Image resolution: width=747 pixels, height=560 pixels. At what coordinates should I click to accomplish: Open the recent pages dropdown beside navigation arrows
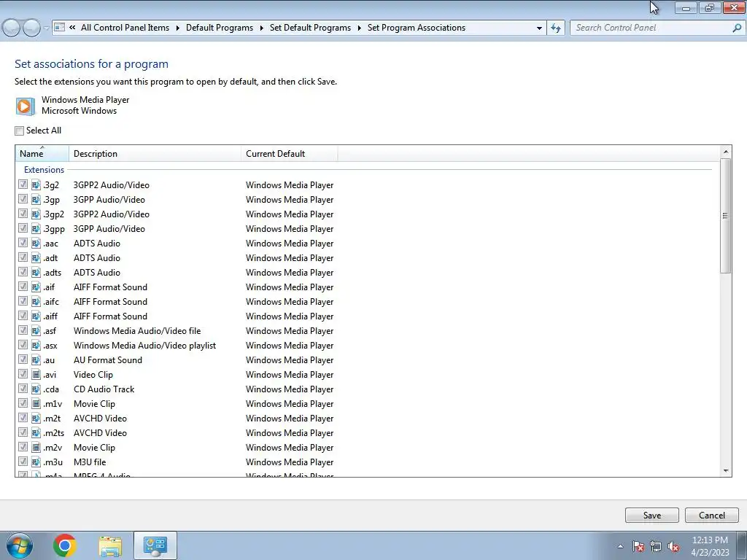(x=46, y=28)
